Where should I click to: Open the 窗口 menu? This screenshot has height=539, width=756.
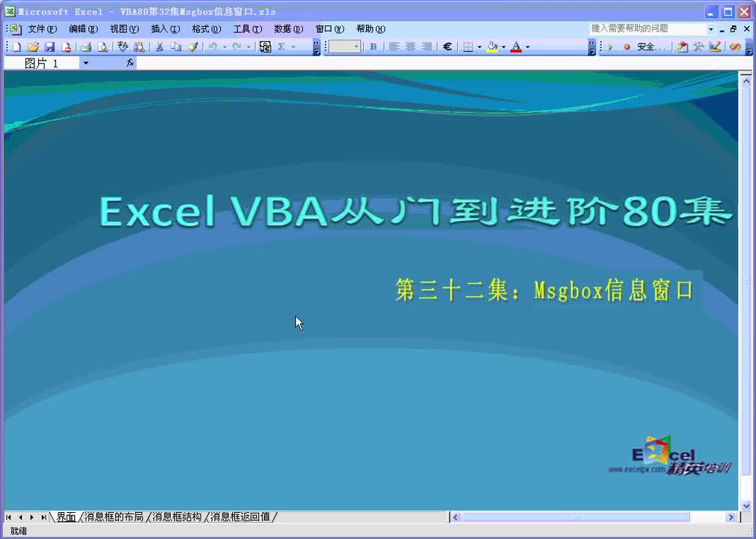tap(330, 29)
